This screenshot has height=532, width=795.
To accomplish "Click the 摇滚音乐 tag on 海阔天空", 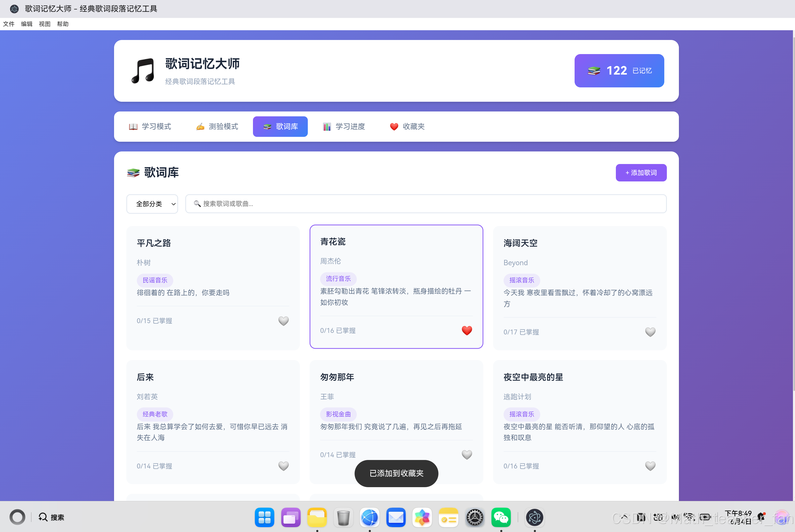I will 522,280.
